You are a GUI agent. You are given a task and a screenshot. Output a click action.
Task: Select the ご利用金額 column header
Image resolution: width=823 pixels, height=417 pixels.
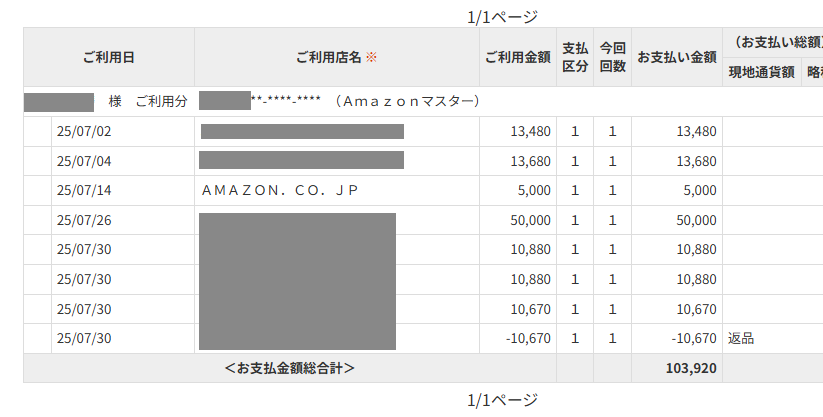point(517,57)
